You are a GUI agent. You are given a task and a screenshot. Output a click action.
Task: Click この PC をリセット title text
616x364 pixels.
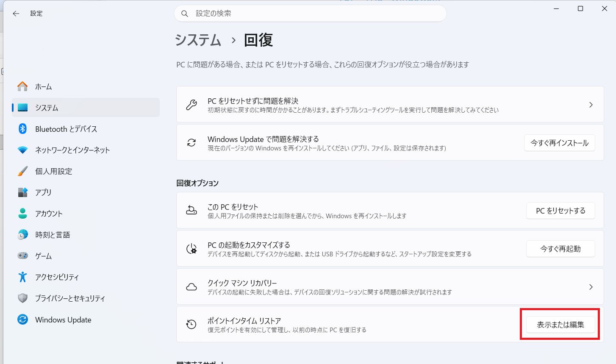point(233,207)
